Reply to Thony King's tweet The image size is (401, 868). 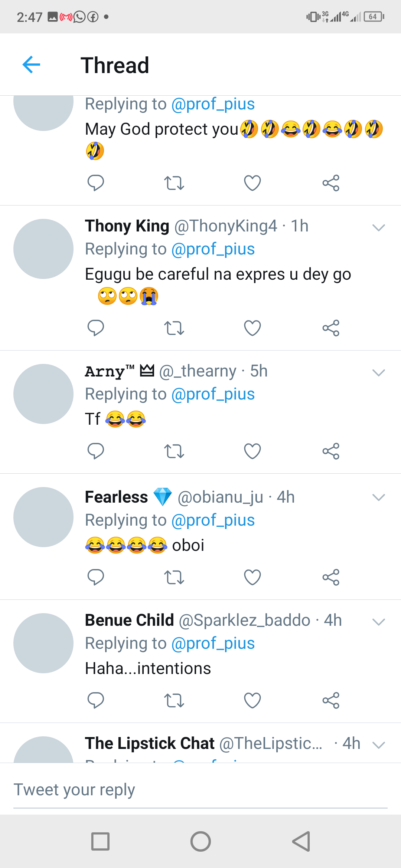point(95,328)
